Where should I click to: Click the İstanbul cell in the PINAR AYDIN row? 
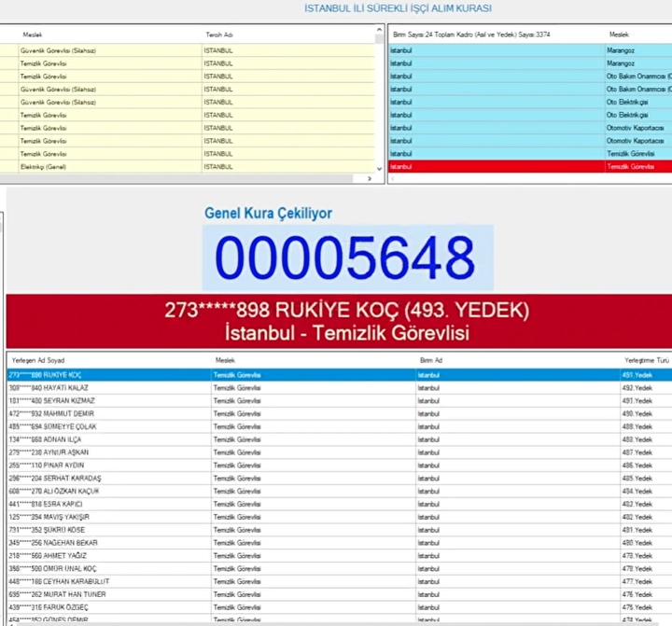click(x=518, y=466)
